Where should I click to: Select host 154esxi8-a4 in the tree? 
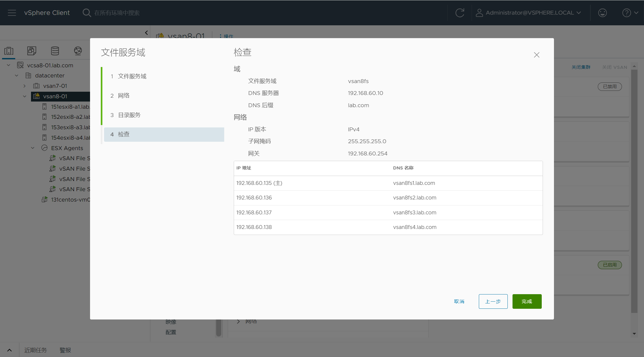[x=70, y=138]
